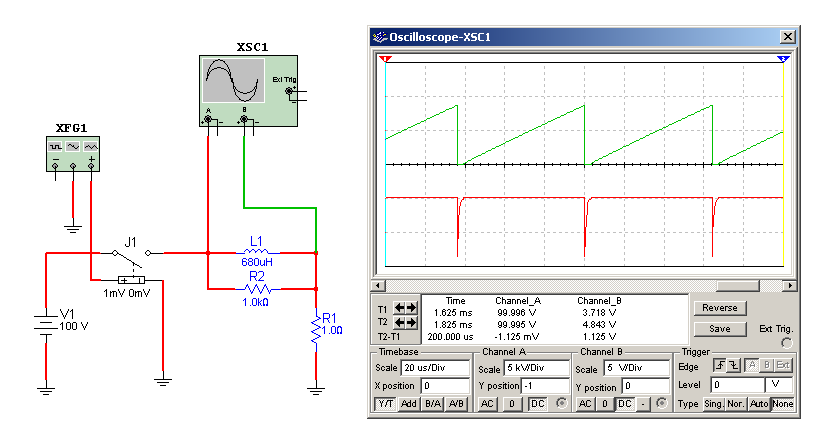Select falling edge trigger icon
Image resolution: width=819 pixels, height=446 pixels.
[732, 366]
